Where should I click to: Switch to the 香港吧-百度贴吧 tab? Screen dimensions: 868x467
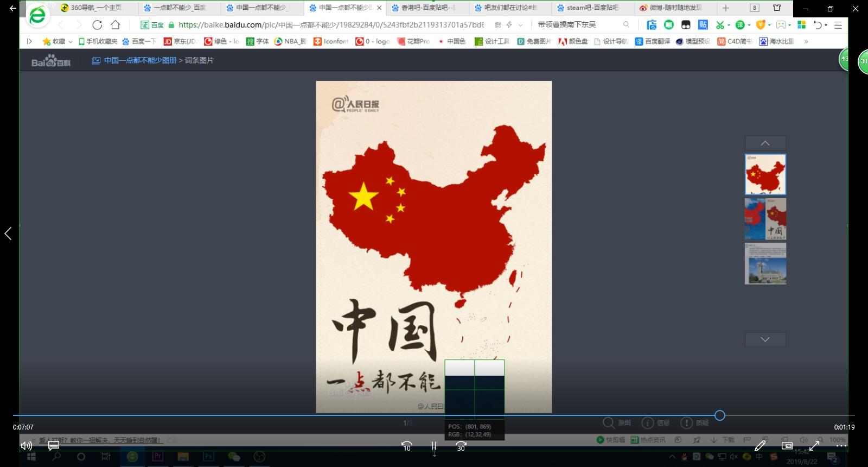[427, 8]
